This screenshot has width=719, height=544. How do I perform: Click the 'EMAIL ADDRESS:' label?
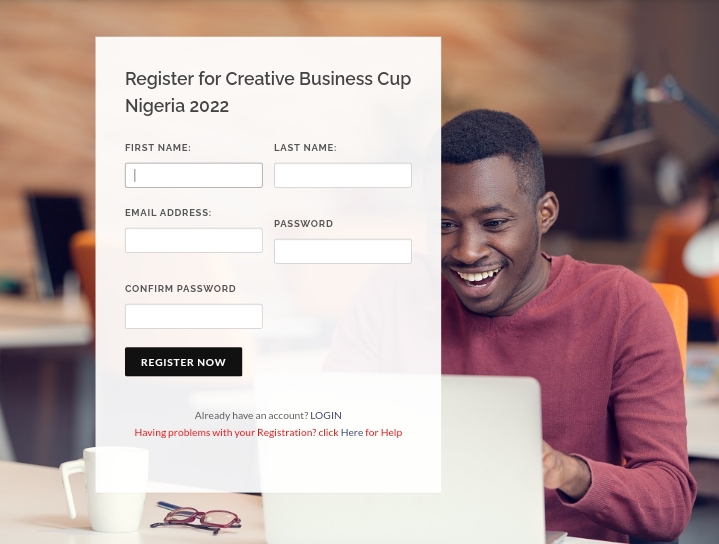[x=168, y=213]
